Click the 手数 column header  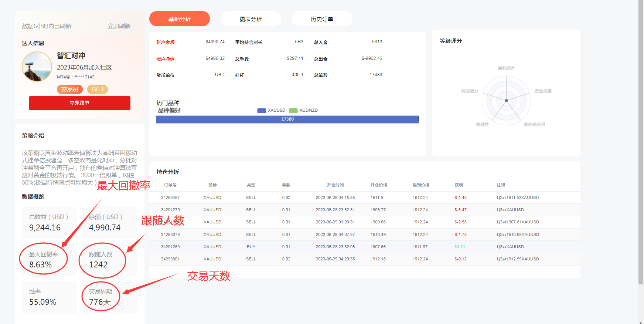pos(286,185)
